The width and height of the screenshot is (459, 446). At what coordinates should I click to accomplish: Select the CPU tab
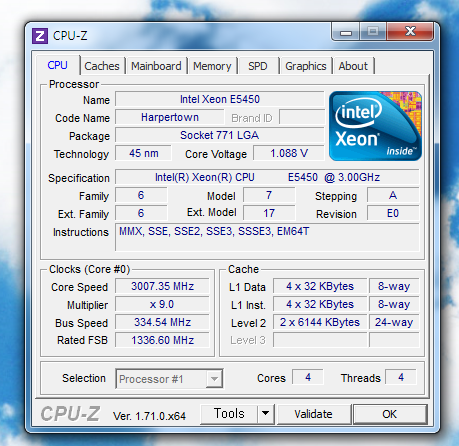coord(57,65)
